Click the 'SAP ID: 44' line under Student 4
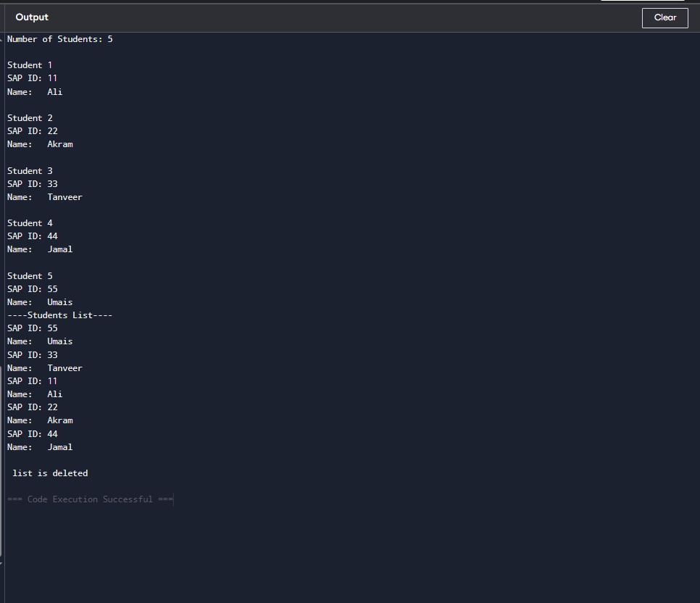 click(x=32, y=236)
